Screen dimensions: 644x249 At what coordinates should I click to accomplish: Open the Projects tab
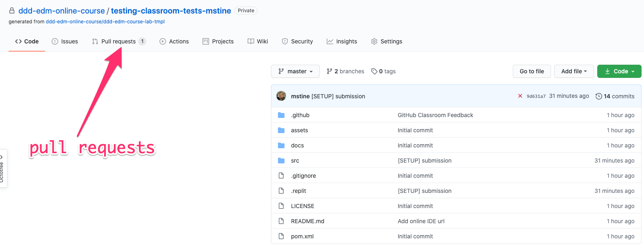point(218,41)
